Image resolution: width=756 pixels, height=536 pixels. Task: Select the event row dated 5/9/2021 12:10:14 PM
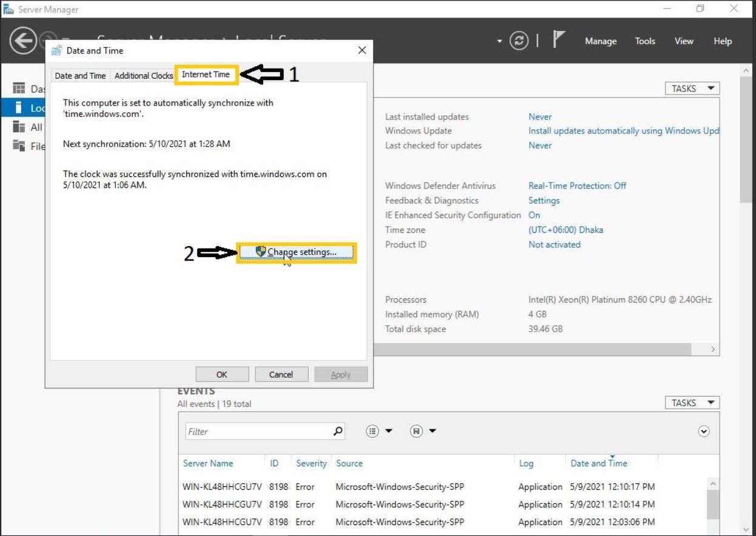[443, 504]
